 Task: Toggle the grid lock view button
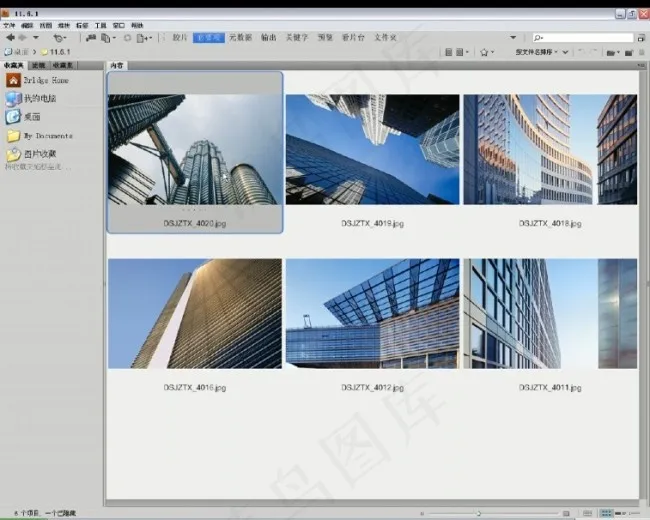(588, 513)
